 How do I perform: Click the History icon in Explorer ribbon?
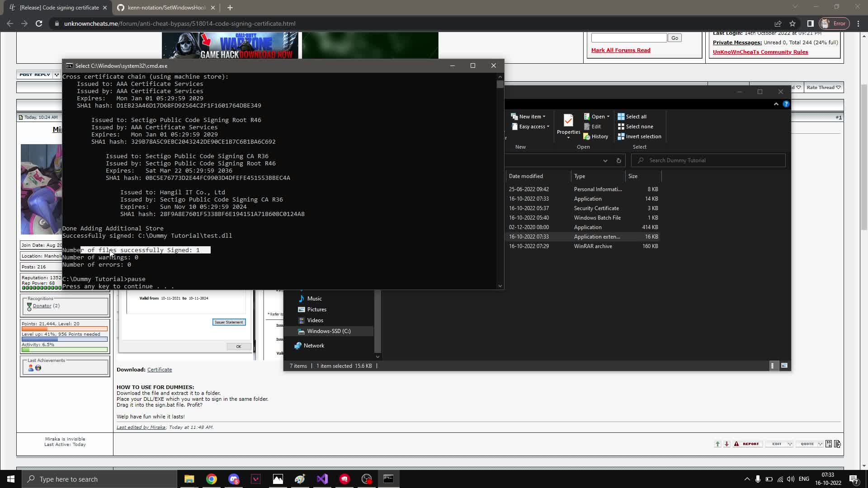point(595,136)
